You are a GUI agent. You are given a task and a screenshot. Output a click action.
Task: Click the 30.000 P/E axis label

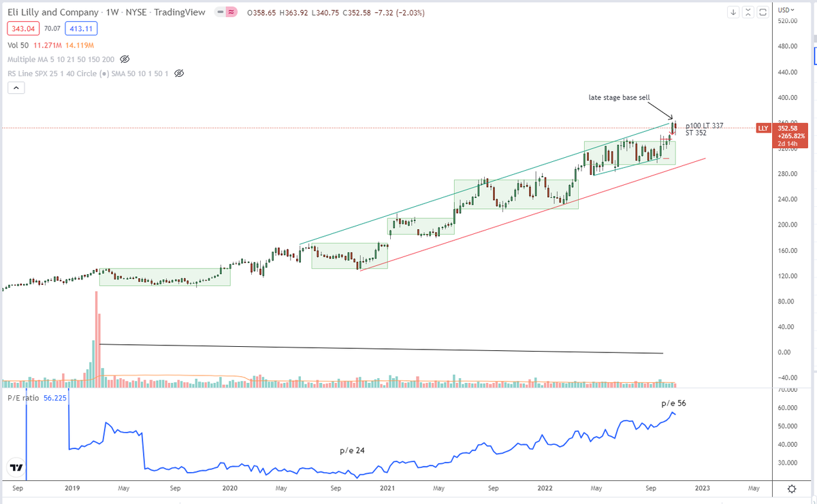(787, 463)
